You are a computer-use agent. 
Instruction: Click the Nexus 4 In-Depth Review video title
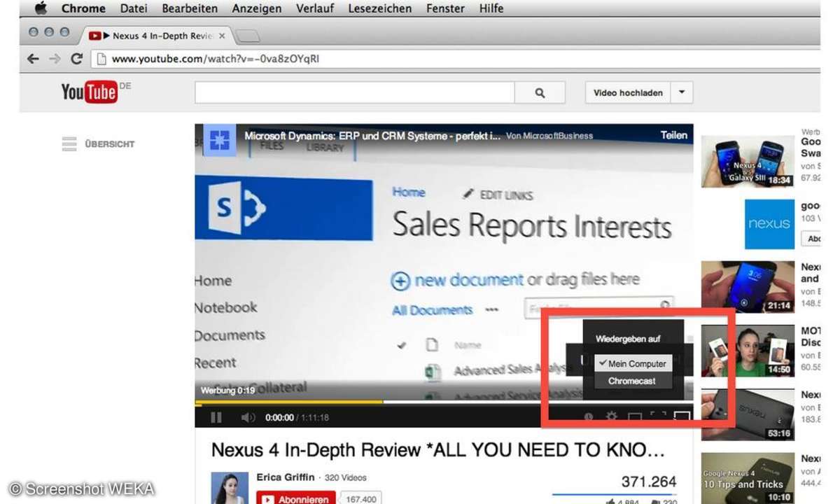[x=437, y=449]
